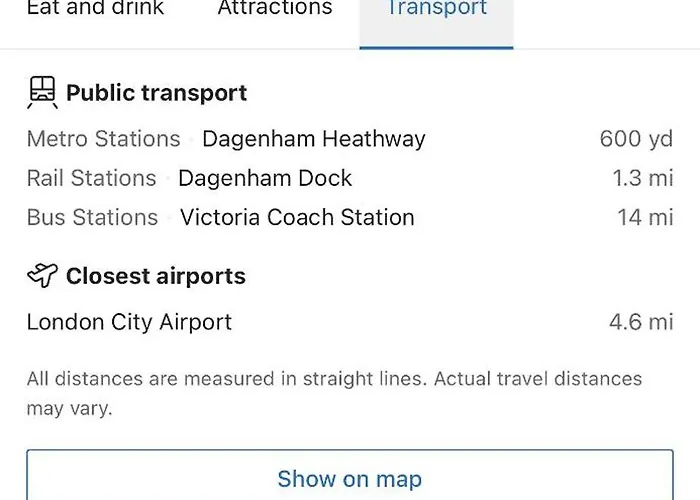Select Victoria Coach Station entry
Screen dimensions: 700x500
[x=297, y=217]
